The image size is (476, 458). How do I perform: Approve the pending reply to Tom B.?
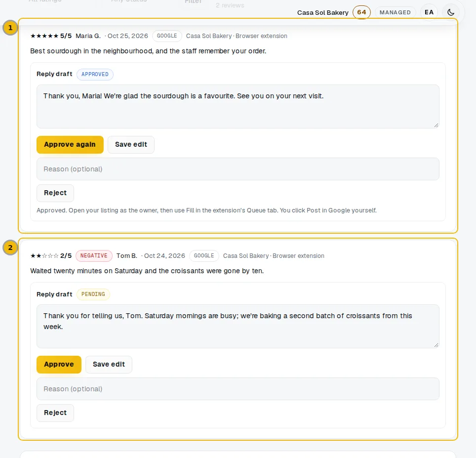pyautogui.click(x=59, y=365)
